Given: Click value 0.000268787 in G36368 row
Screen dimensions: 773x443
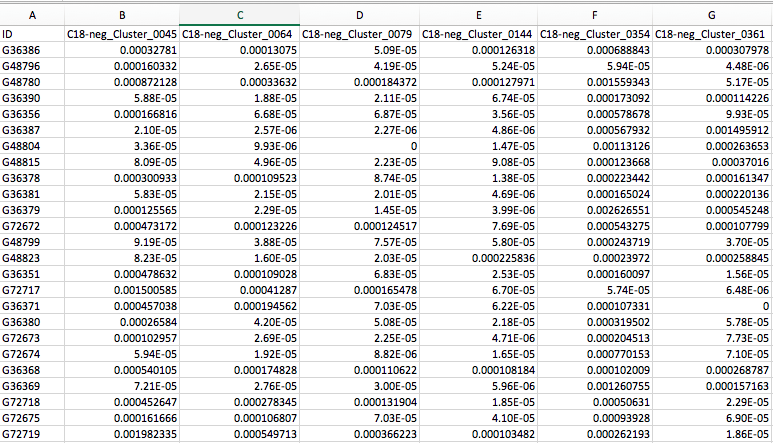Looking at the screenshot, I should pyautogui.click(x=712, y=370).
